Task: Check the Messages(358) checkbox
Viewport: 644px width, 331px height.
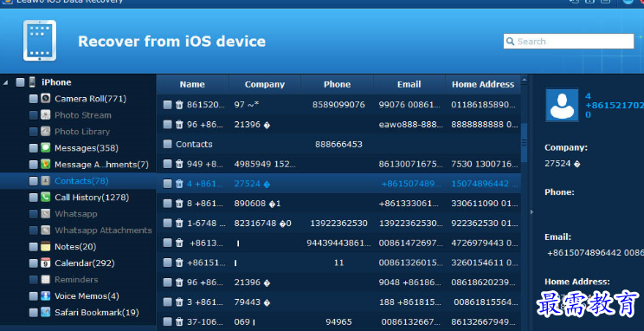Action: tap(34, 148)
